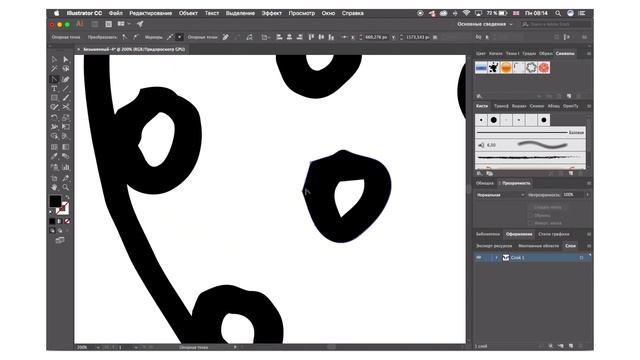
Task: Click the 'Преобразовать' label in control bar
Action: click(102, 37)
